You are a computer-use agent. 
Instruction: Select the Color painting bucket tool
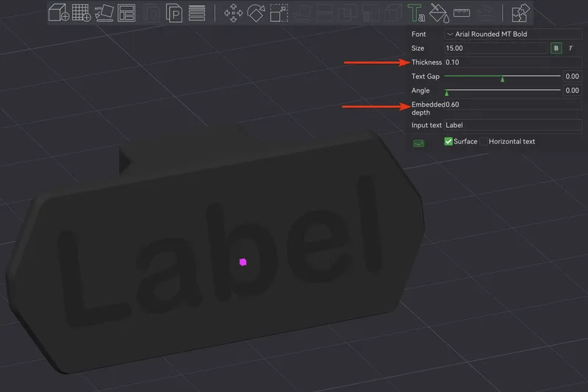pos(439,13)
